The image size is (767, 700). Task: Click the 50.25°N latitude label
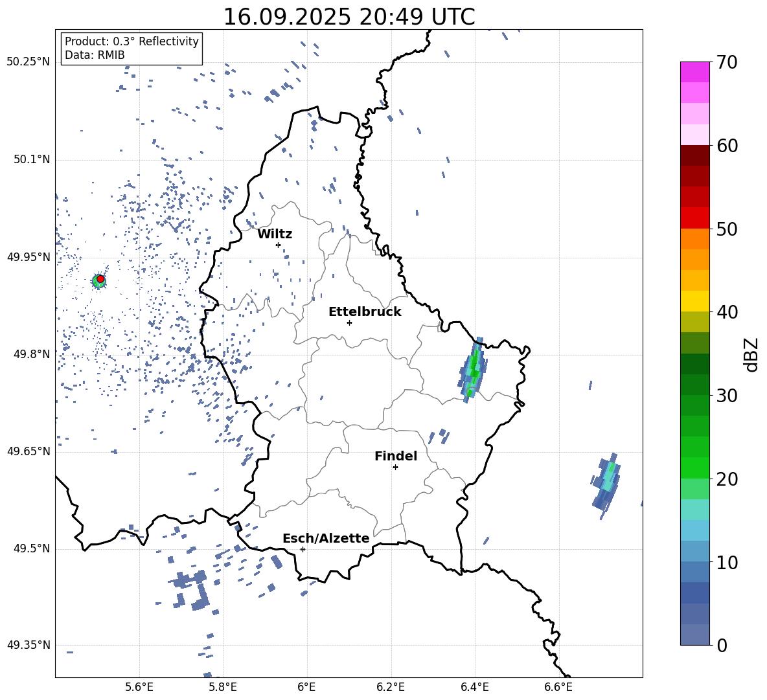click(x=28, y=62)
